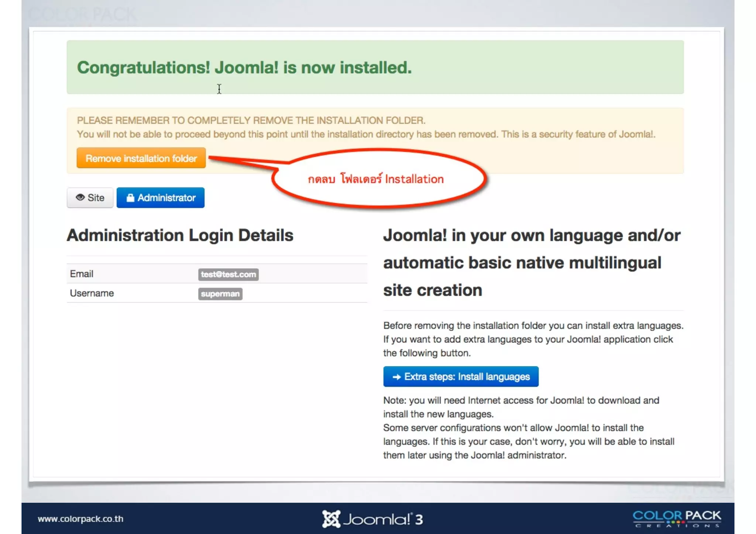Click the red Thai Installation callout bubble

[x=376, y=179]
